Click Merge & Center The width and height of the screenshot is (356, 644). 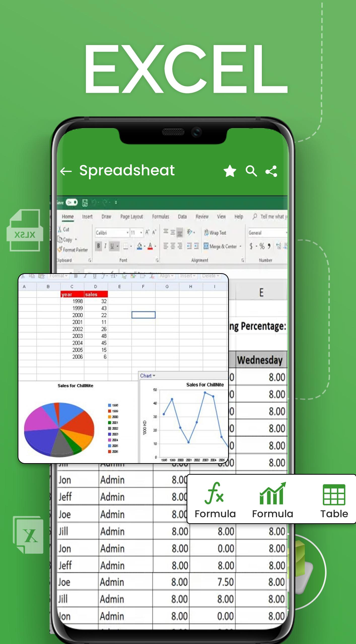(x=220, y=246)
